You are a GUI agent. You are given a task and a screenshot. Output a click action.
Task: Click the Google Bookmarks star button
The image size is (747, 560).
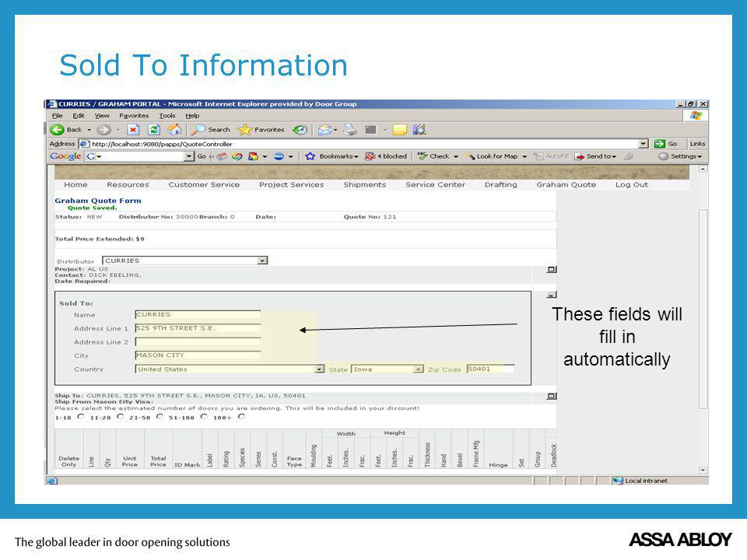pos(331,156)
